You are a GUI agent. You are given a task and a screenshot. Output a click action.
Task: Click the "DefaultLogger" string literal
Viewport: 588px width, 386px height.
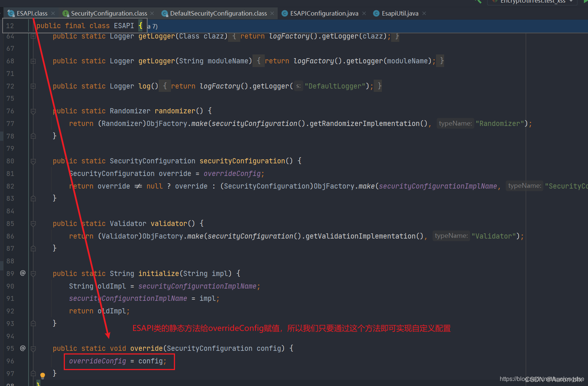click(x=335, y=86)
